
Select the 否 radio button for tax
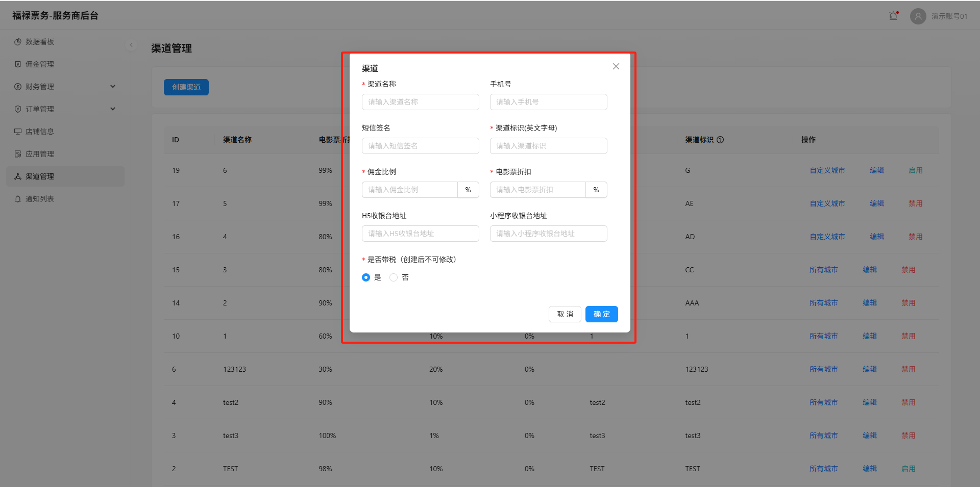point(394,277)
